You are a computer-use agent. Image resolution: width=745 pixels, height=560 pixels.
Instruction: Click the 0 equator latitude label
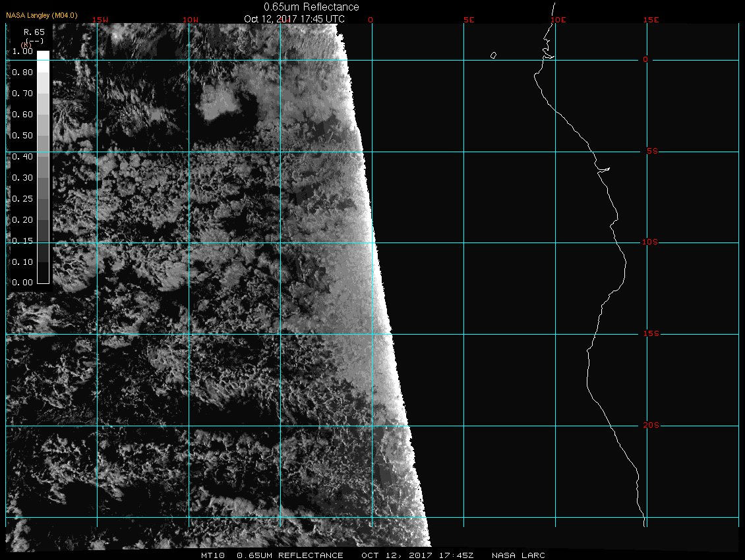(x=645, y=59)
